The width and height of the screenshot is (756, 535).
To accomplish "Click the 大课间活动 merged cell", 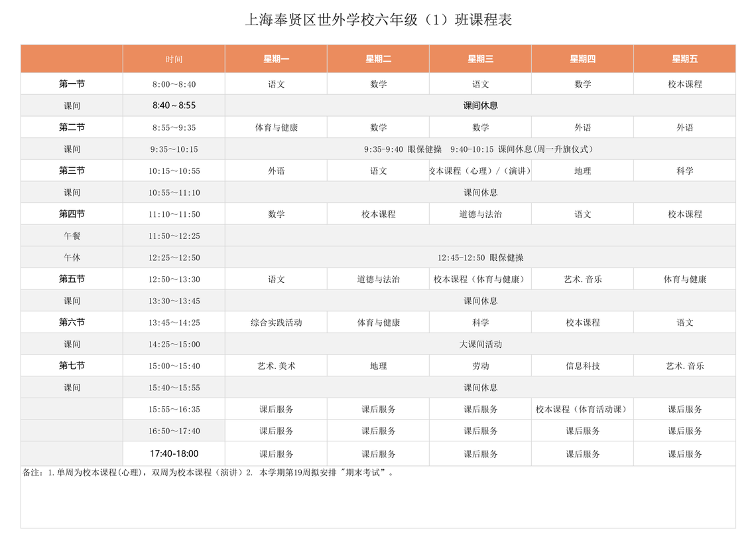I will 480,344.
